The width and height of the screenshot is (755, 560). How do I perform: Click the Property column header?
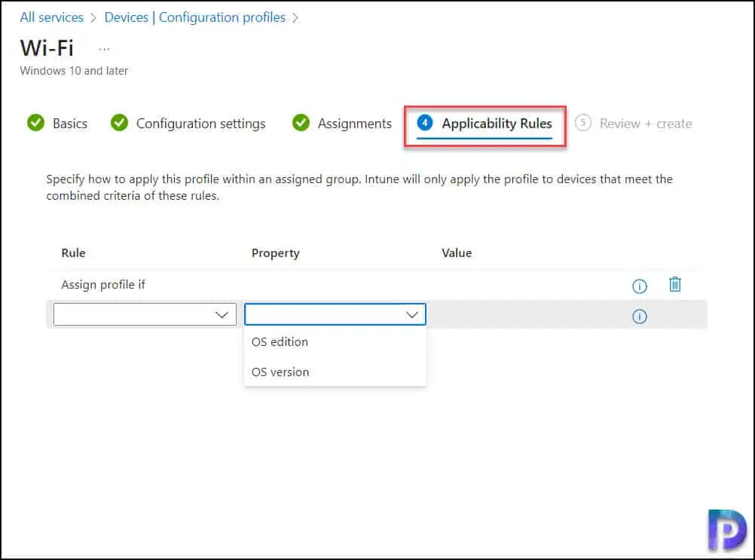click(x=276, y=253)
